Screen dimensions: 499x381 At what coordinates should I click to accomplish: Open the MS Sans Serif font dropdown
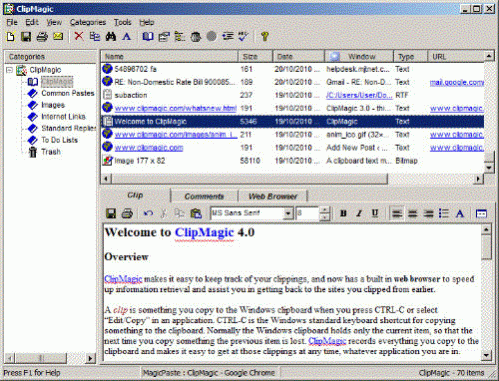[x=288, y=213]
